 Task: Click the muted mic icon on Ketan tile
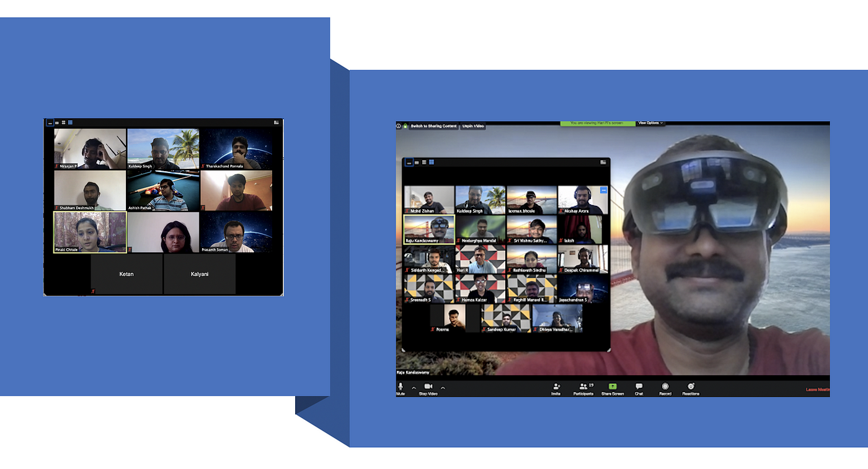click(93, 290)
